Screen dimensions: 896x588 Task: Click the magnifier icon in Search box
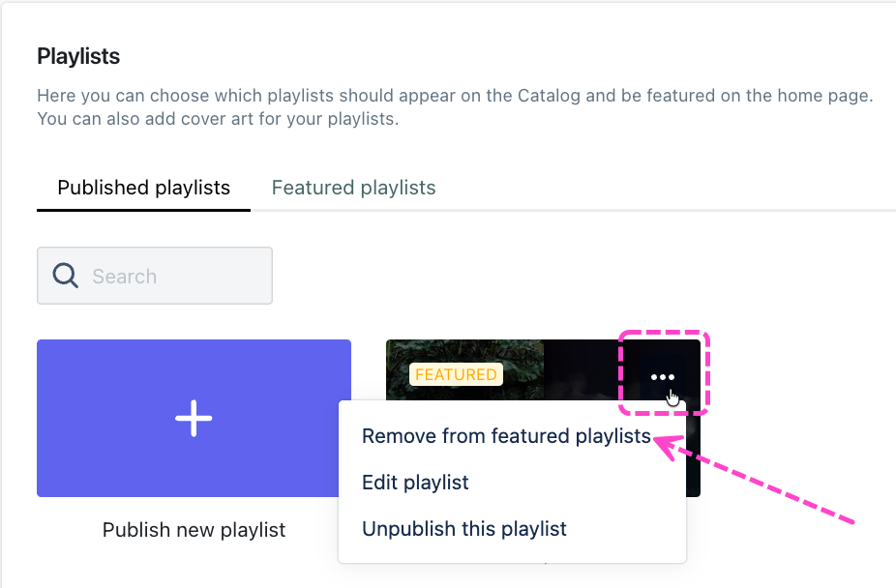(65, 276)
